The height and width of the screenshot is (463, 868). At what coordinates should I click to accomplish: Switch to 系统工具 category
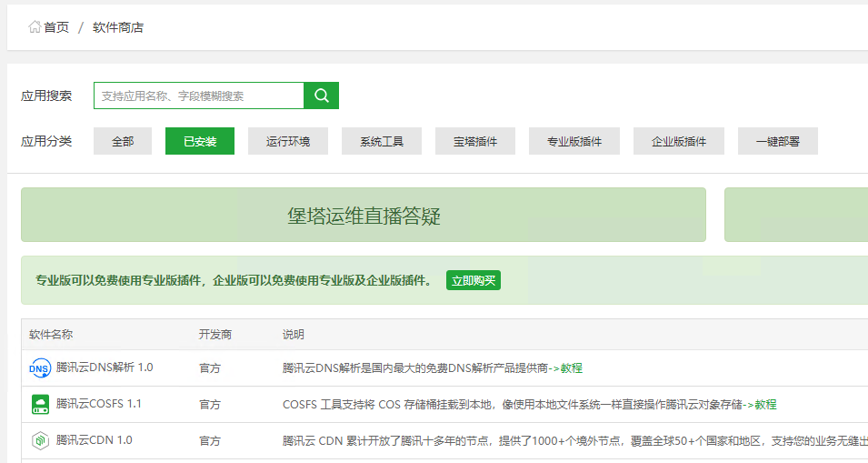click(x=382, y=141)
